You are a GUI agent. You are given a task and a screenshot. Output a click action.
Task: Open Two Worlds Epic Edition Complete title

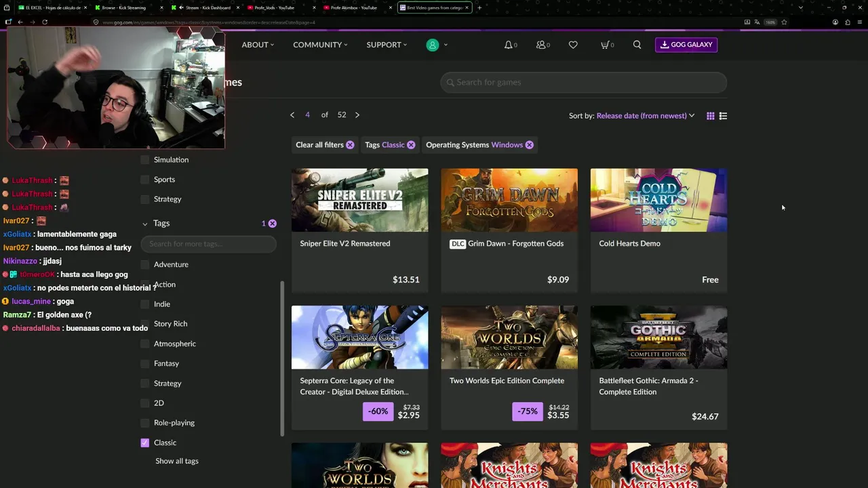click(507, 381)
